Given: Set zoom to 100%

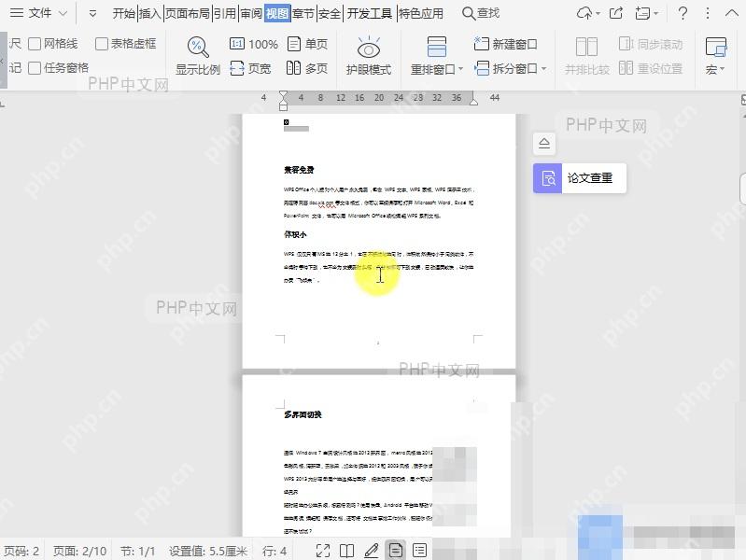Looking at the screenshot, I should (x=254, y=44).
